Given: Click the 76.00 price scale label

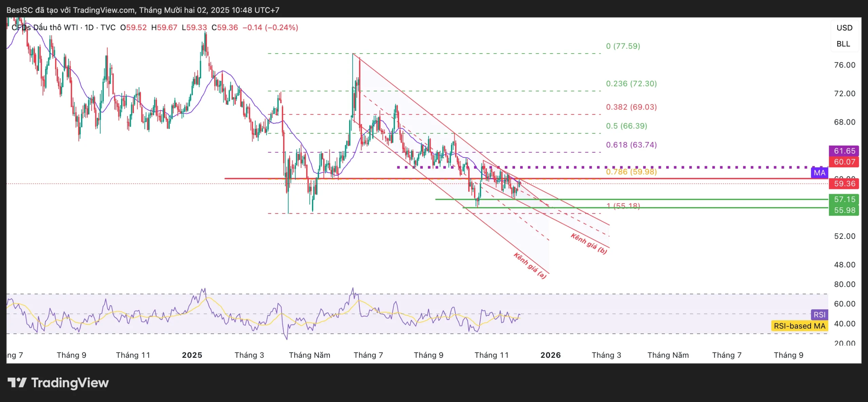Looking at the screenshot, I should click(844, 65).
